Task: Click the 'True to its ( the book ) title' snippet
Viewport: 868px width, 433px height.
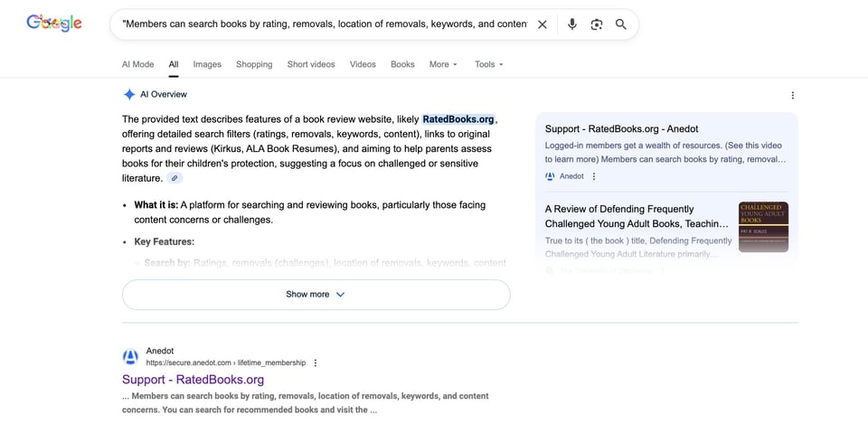Action: point(638,248)
